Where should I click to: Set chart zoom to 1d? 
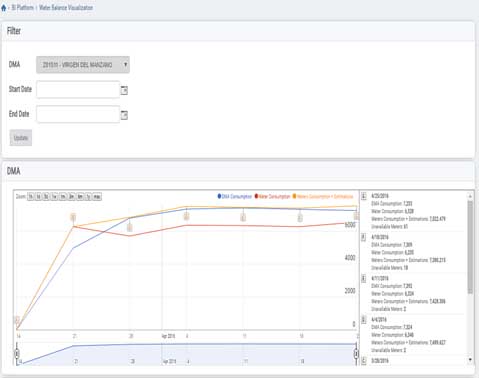pos(39,197)
